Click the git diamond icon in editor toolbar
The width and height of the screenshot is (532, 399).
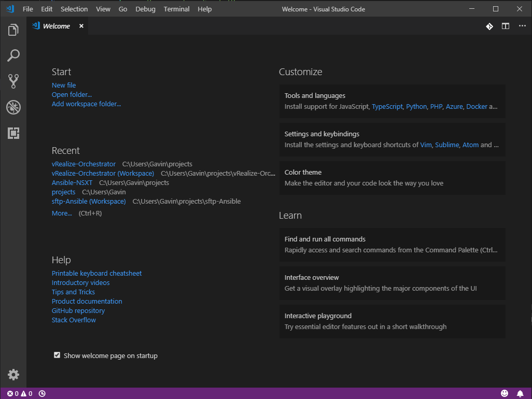tap(489, 26)
